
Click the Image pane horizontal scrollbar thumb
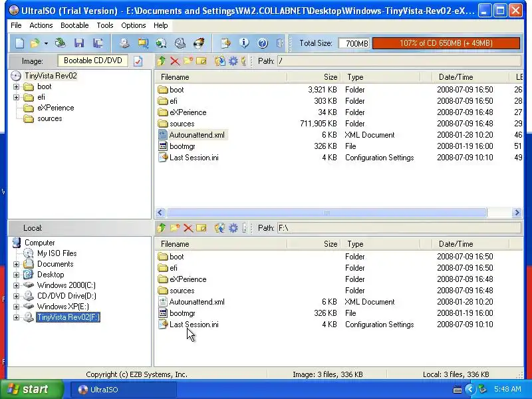327,213
